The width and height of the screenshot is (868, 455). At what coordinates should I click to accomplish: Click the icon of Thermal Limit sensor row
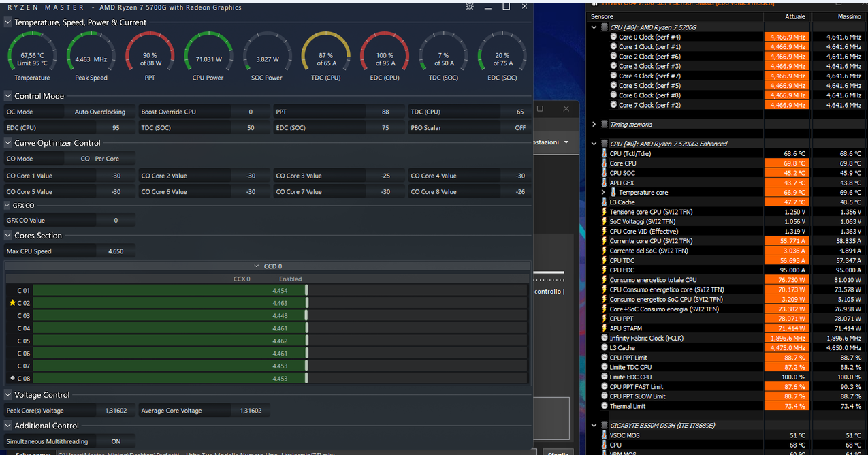[x=605, y=406]
